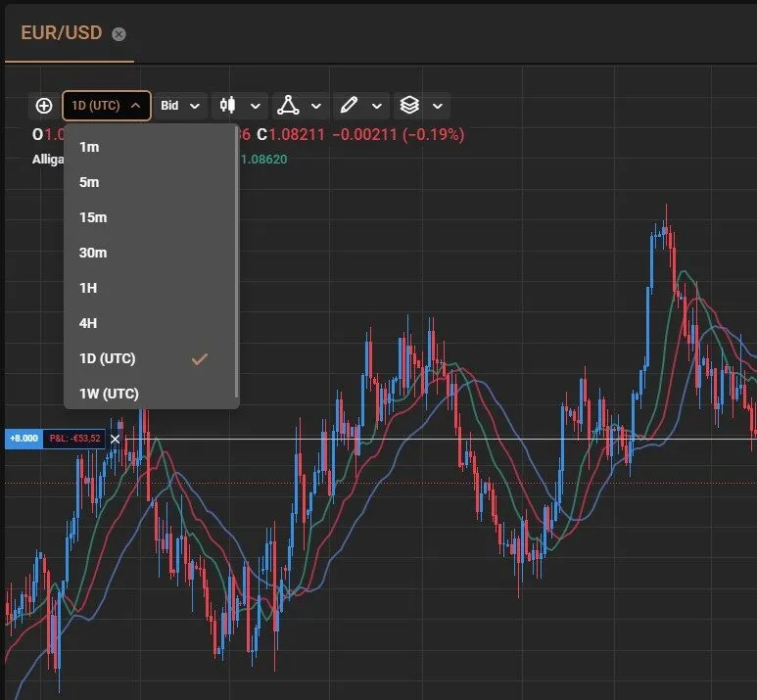Close the EUR/USD tab with its X
The image size is (757, 700).
(x=118, y=34)
